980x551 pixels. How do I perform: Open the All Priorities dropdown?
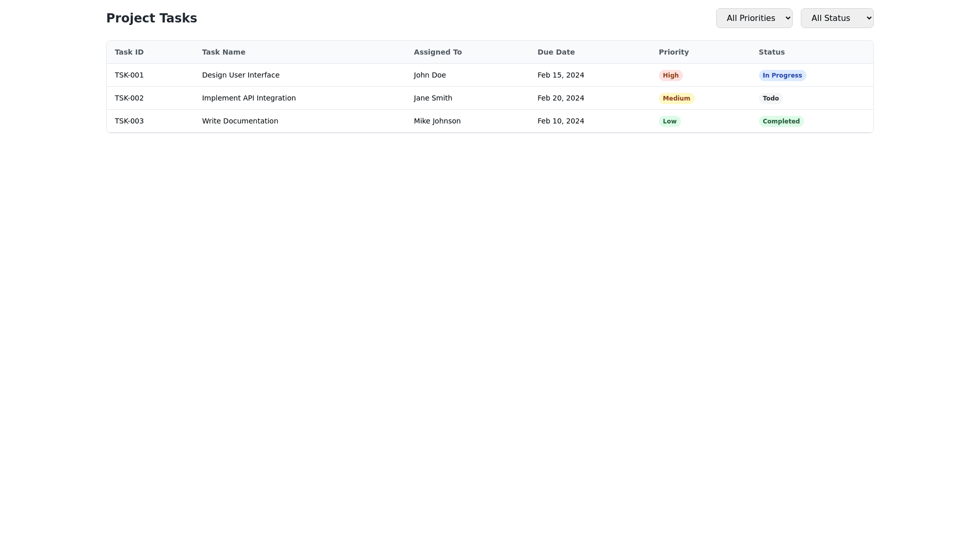click(x=754, y=18)
